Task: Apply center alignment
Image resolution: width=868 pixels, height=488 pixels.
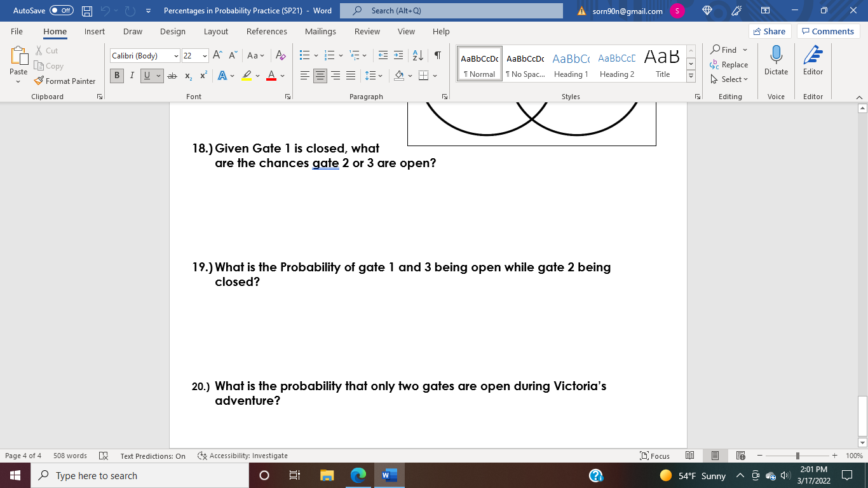Action: pos(321,76)
